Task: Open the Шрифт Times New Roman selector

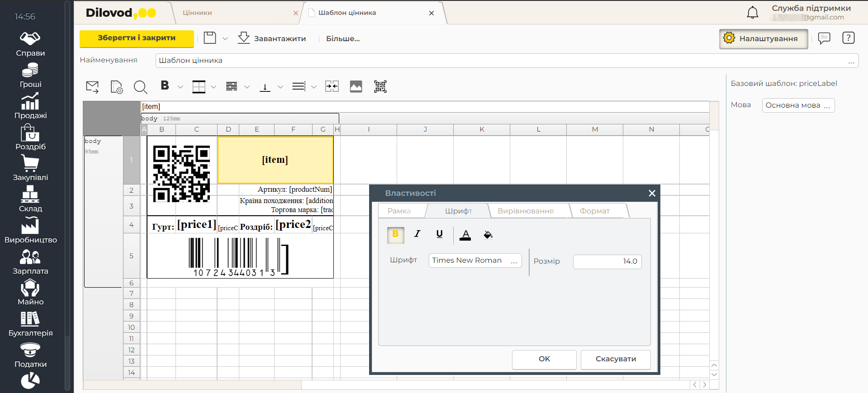Action: point(474,260)
